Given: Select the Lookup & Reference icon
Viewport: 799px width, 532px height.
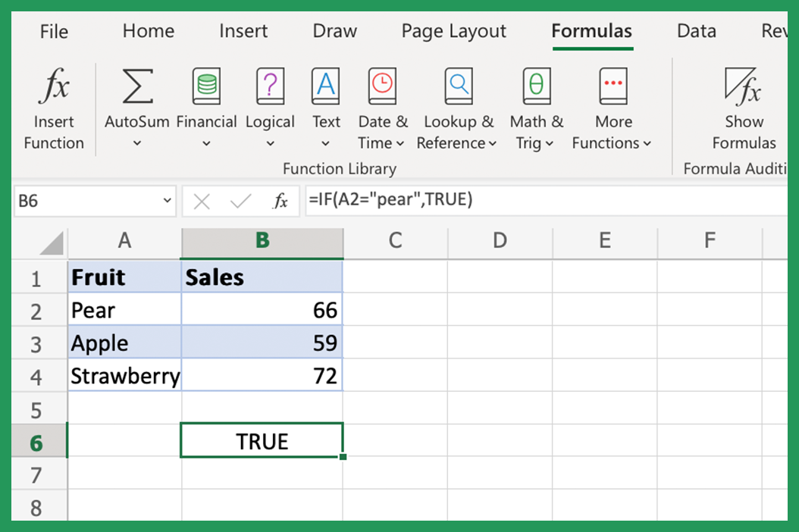Looking at the screenshot, I should pos(457,87).
